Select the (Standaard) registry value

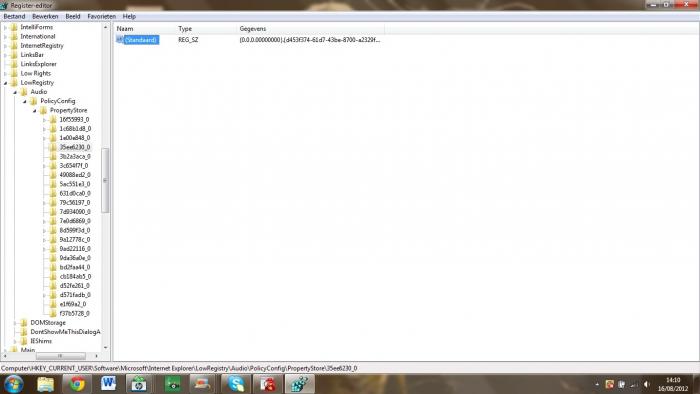pyautogui.click(x=141, y=40)
